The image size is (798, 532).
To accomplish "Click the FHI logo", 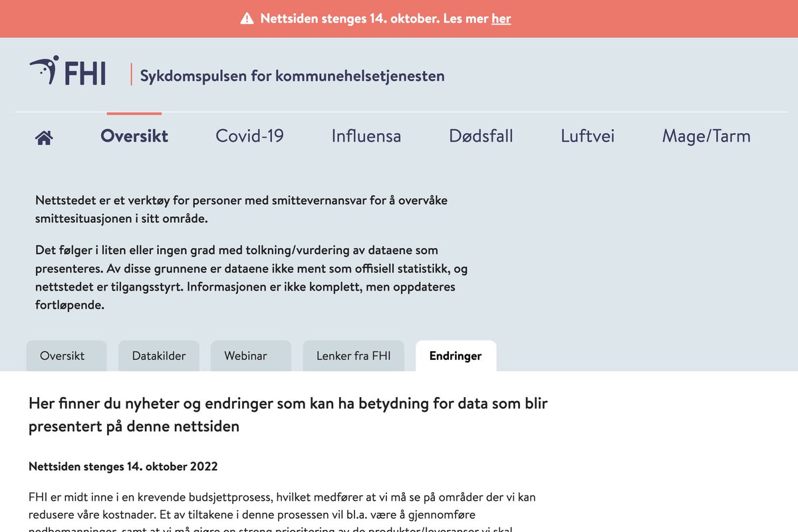I will [x=68, y=71].
